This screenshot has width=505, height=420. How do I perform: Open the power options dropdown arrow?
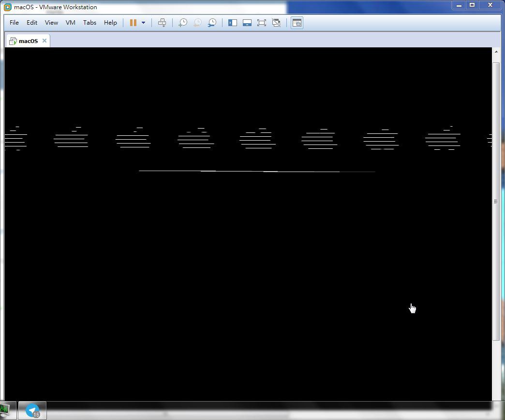pyautogui.click(x=143, y=23)
